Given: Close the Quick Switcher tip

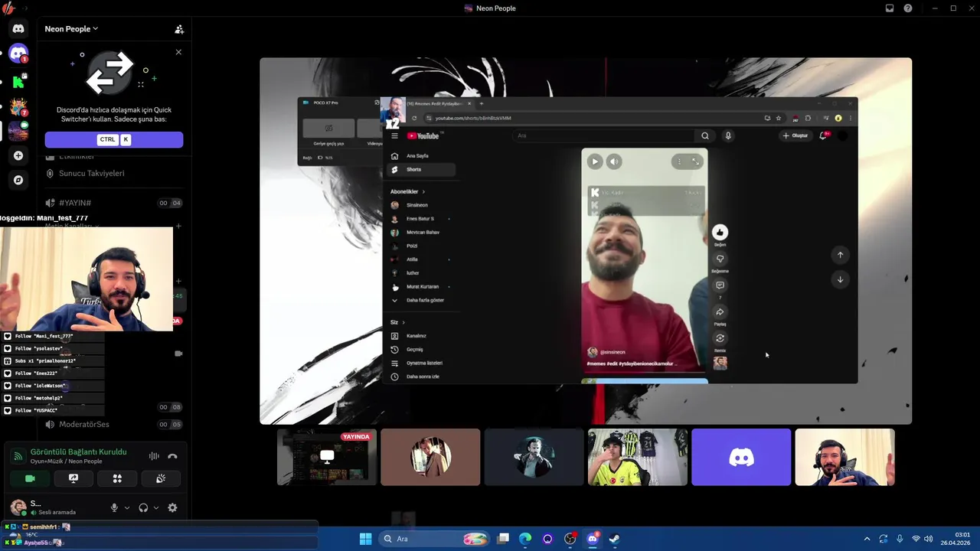Looking at the screenshot, I should pos(178,52).
